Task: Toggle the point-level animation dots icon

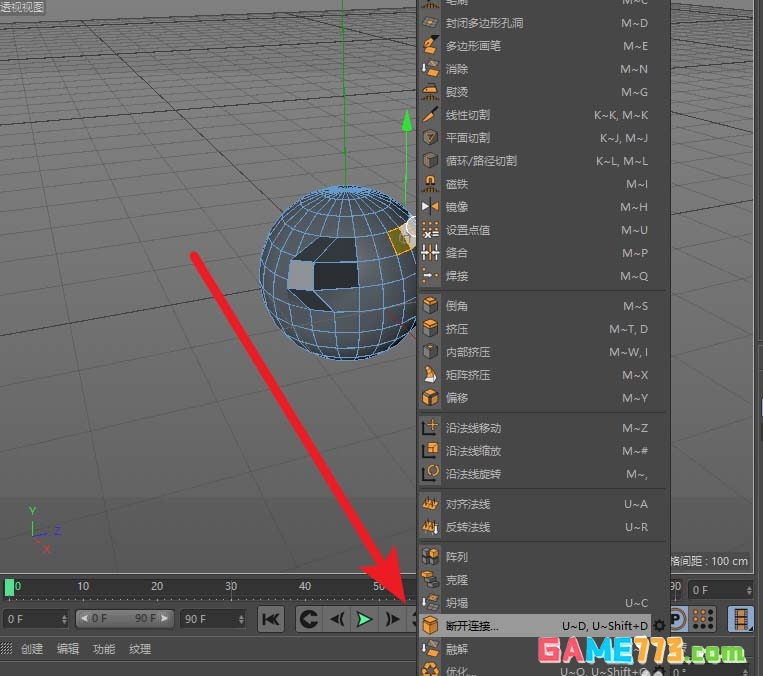Action: pos(703,619)
